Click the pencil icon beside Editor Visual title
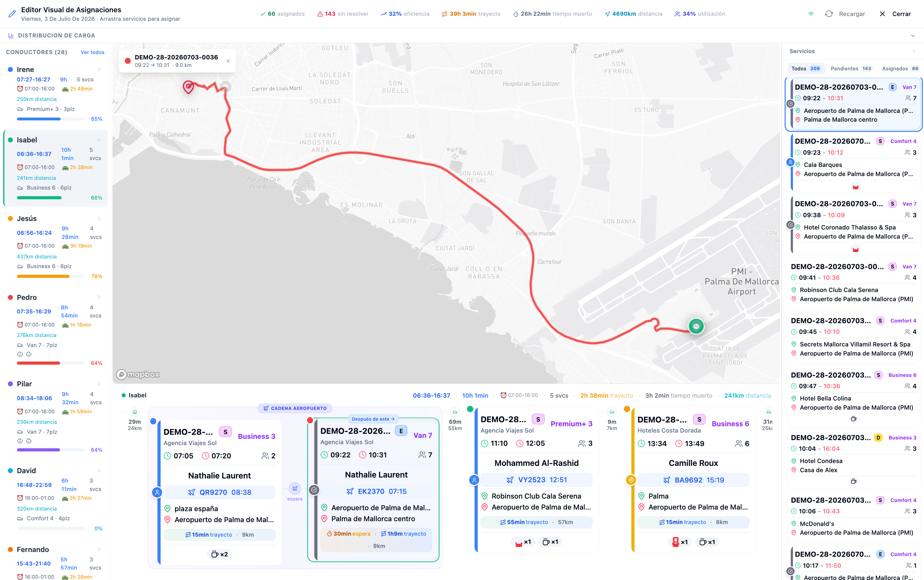This screenshot has width=924, height=580. click(x=12, y=14)
